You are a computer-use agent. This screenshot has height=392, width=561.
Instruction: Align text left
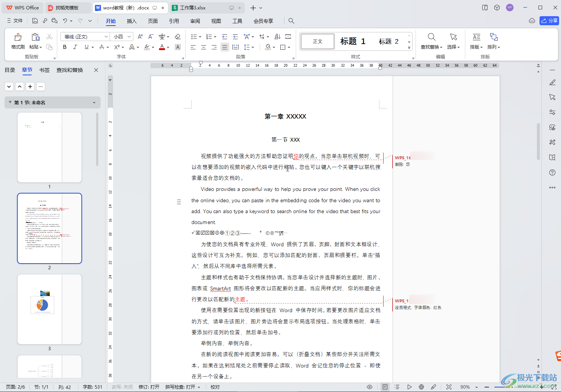tap(193, 47)
